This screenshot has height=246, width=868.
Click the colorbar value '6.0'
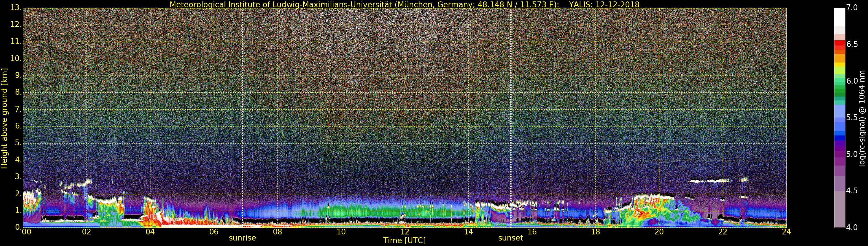click(x=852, y=81)
